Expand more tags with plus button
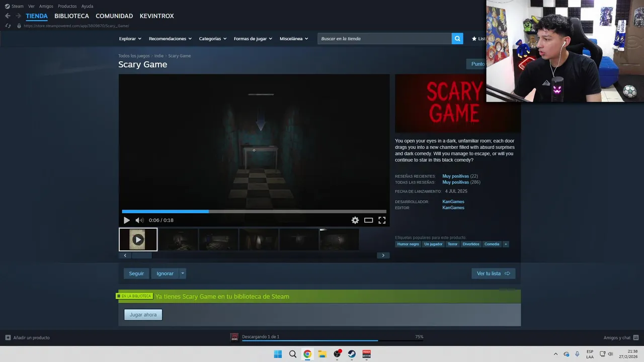Viewport: 644px width, 362px height. coord(506,244)
